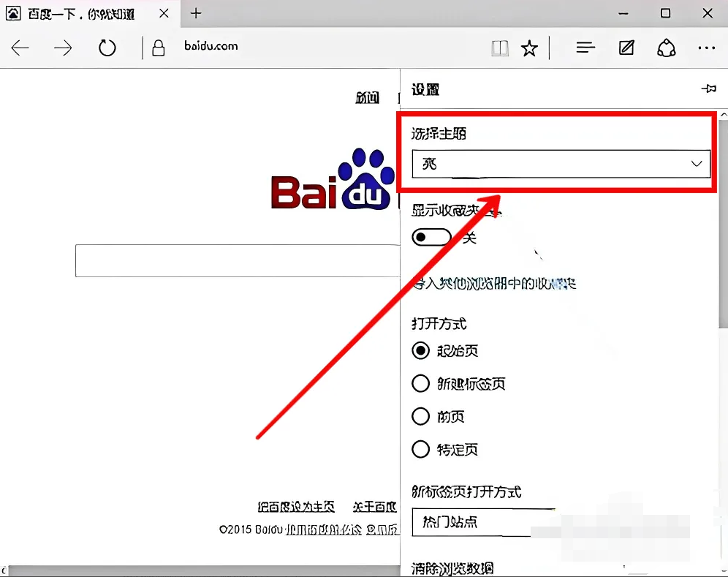728x577 pixels.
Task: Maximize the Edge browser window
Action: (x=665, y=13)
